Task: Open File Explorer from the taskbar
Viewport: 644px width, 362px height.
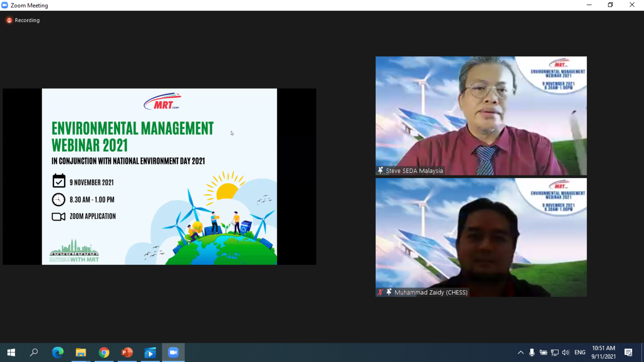Action: click(81, 352)
